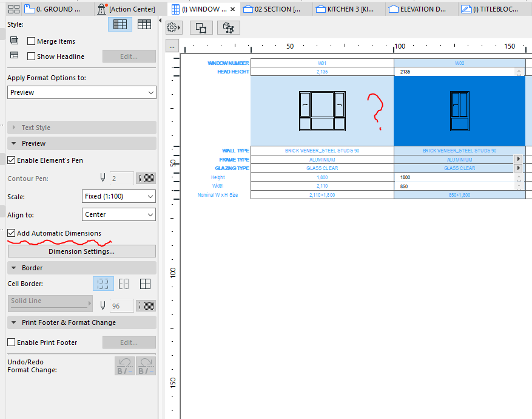The width and height of the screenshot is (532, 419).
Task: Click the contour pen color swatch
Action: pos(146,178)
